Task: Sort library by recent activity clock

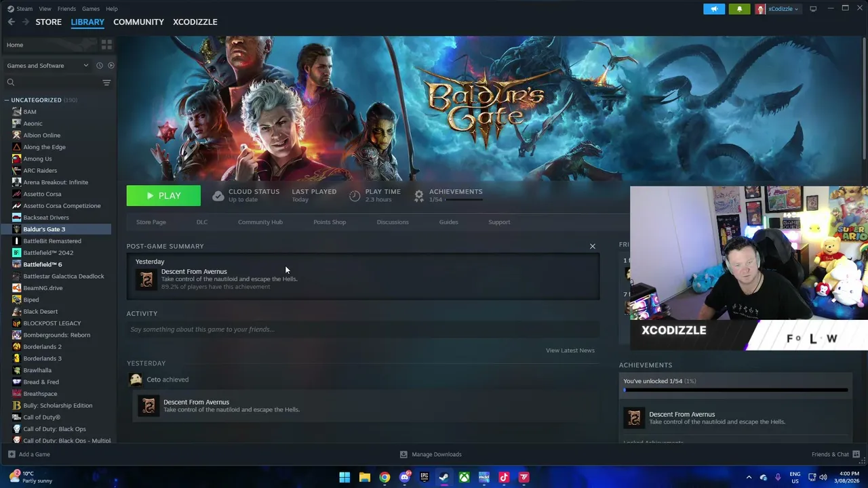Action: coord(99,66)
